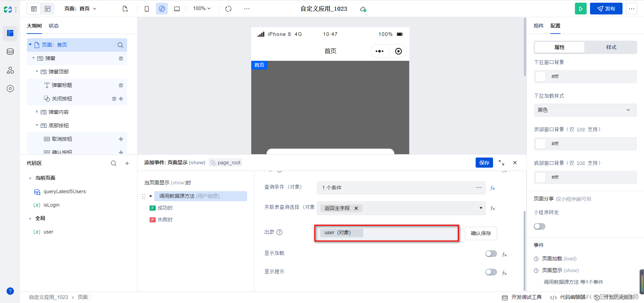Collapse the 弹窗 tree node

pyautogui.click(x=34, y=58)
